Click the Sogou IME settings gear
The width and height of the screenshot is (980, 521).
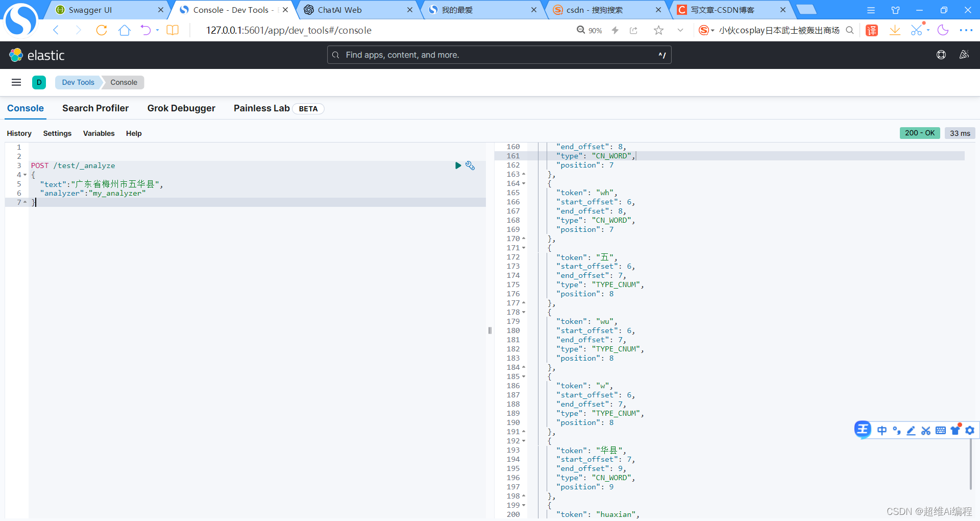(x=970, y=430)
